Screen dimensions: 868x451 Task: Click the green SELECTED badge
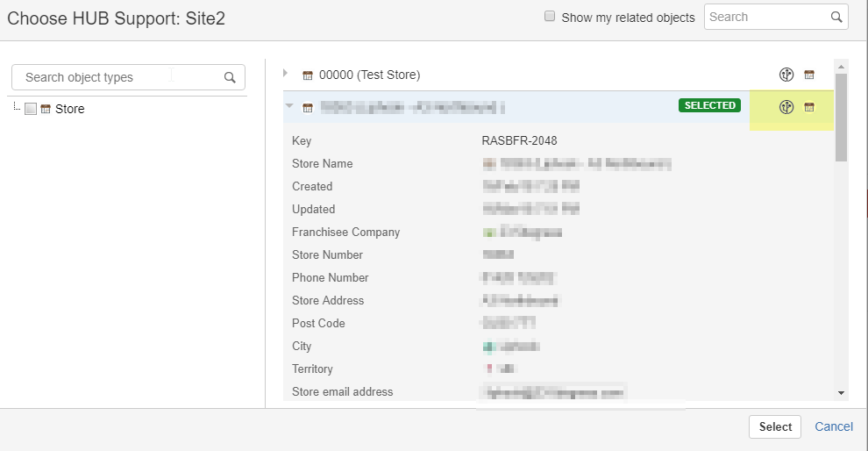(x=709, y=105)
